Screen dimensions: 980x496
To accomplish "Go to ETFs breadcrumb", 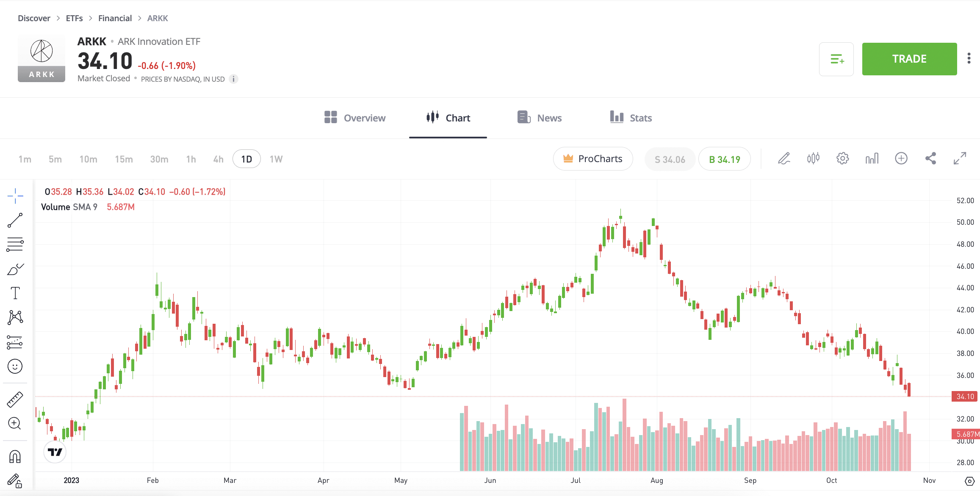I will coord(74,18).
